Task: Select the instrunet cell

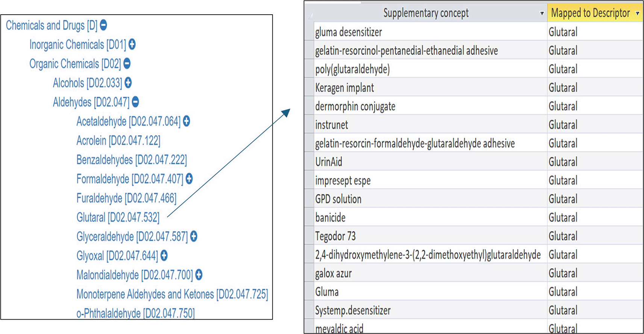Action: [x=430, y=124]
